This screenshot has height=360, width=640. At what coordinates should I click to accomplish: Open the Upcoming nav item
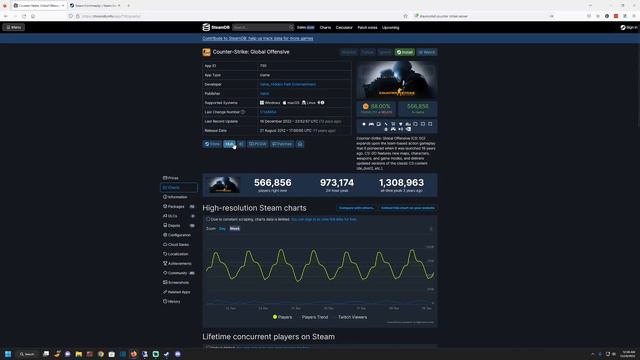[391, 27]
